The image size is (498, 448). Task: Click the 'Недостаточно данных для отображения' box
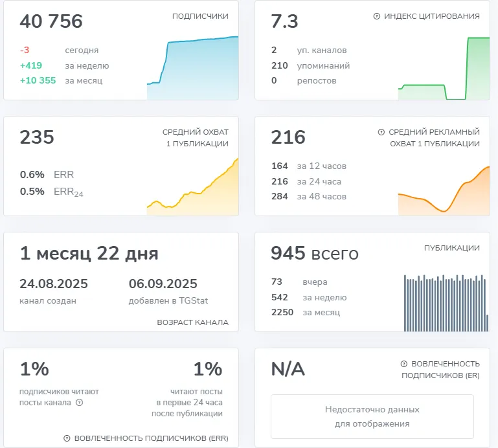pyautogui.click(x=372, y=416)
